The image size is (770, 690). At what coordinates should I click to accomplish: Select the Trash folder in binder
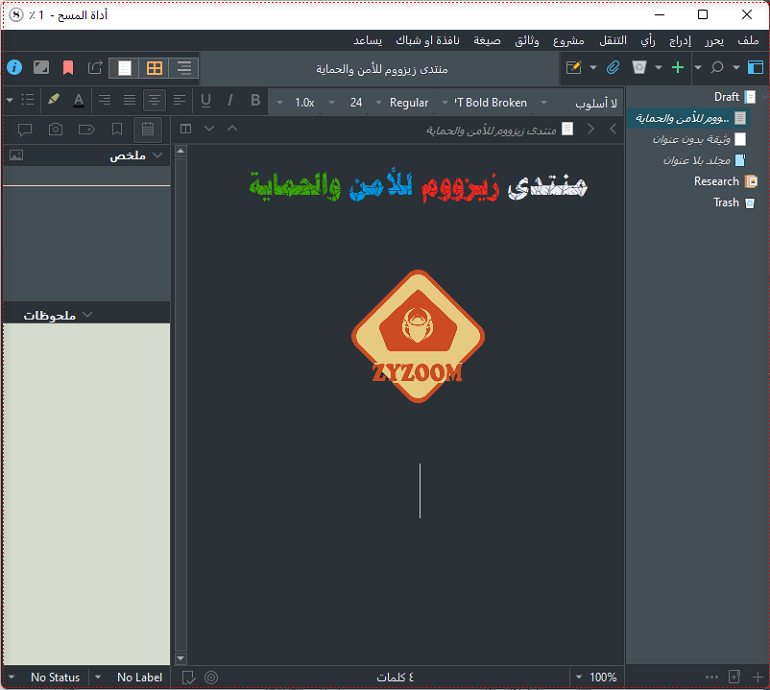(x=726, y=203)
